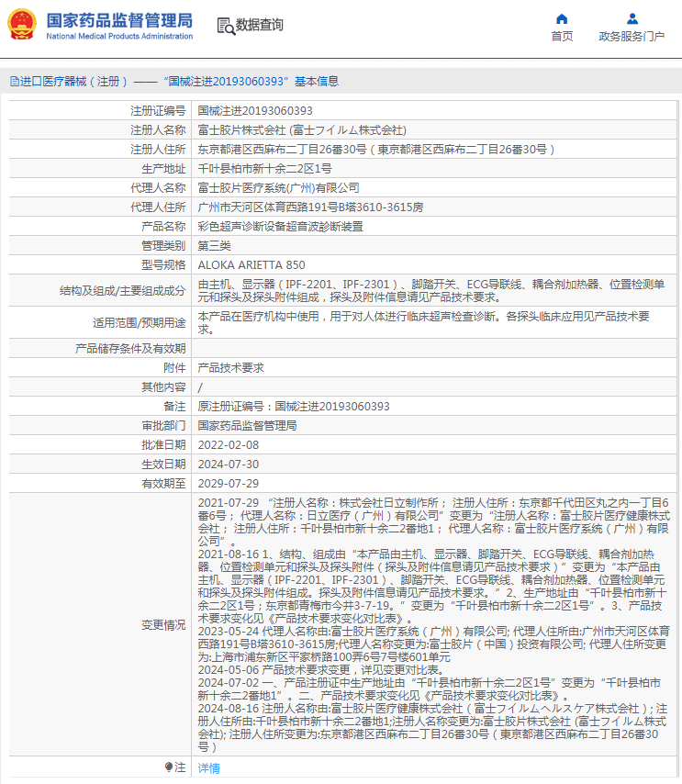
Task: Select agent name 富士胶片医疗系统(广州)有限公司
Action: [x=278, y=188]
